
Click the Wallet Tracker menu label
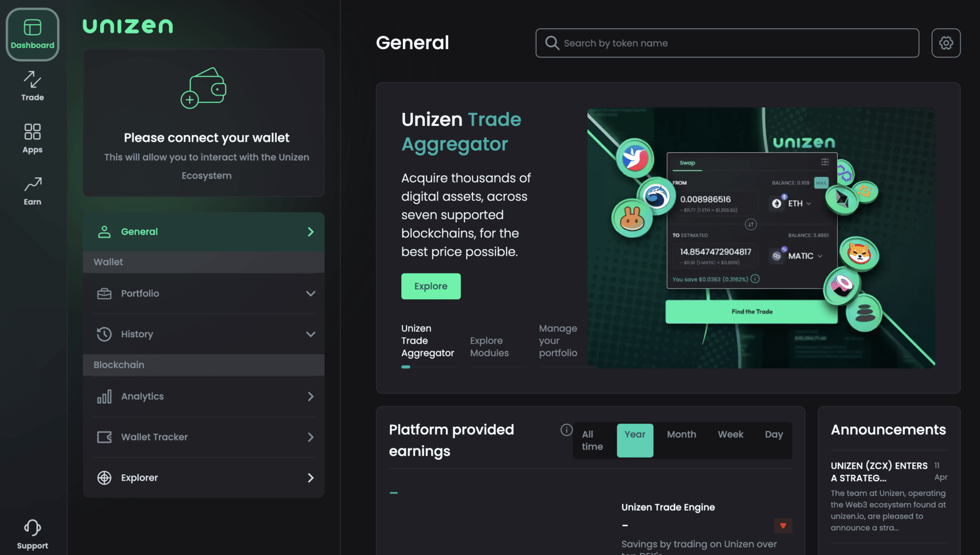pyautogui.click(x=155, y=437)
